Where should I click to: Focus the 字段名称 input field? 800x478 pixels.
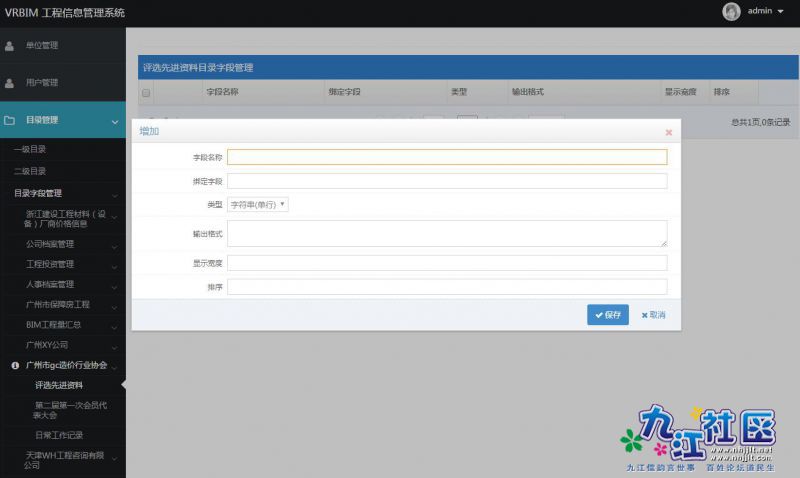447,157
